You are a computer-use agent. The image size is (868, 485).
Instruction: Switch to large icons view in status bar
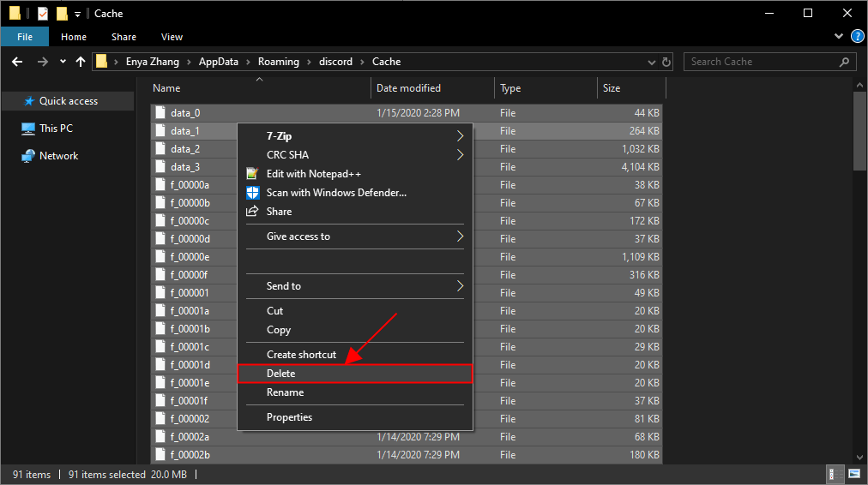point(854,474)
